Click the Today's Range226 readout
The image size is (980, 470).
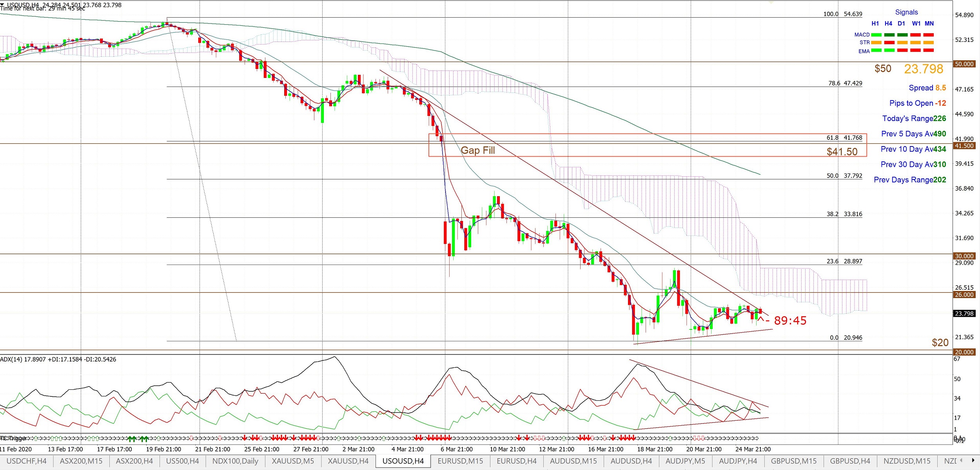coord(914,118)
